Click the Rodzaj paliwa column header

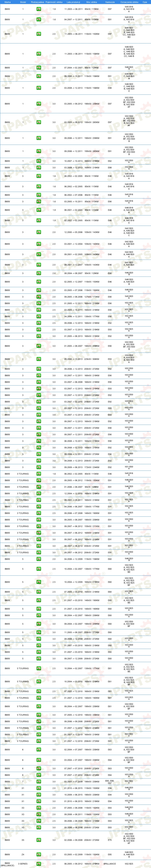pyautogui.click(x=37, y=2)
